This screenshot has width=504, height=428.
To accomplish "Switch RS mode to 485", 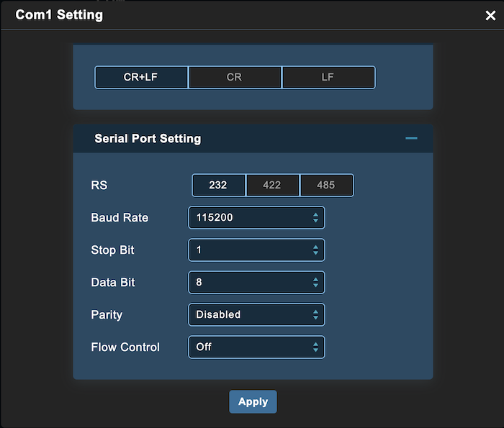I will (326, 185).
